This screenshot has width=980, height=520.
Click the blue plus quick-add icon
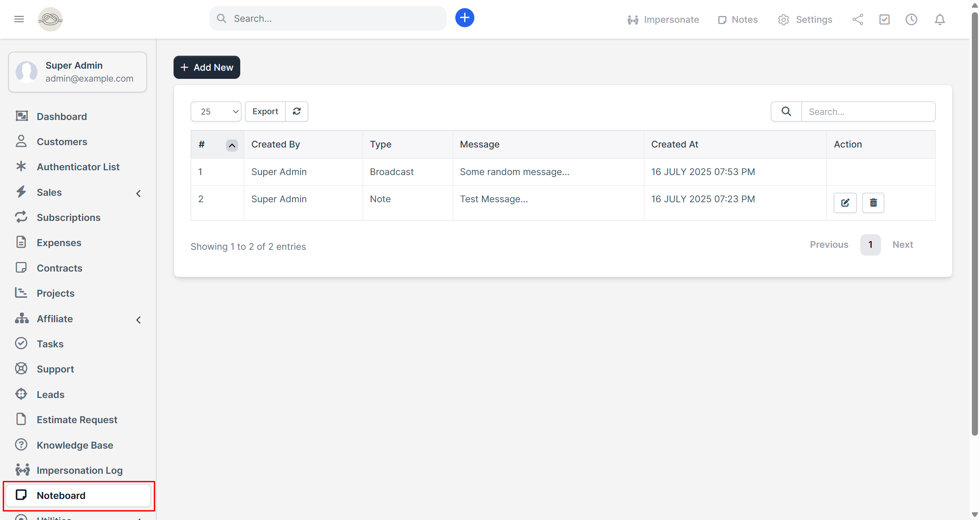pyautogui.click(x=464, y=18)
